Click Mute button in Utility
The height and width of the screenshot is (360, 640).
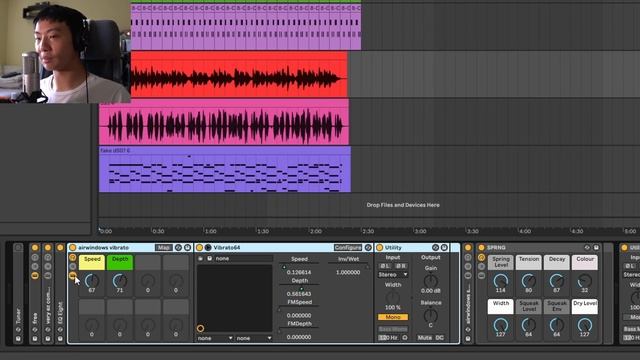tap(424, 338)
